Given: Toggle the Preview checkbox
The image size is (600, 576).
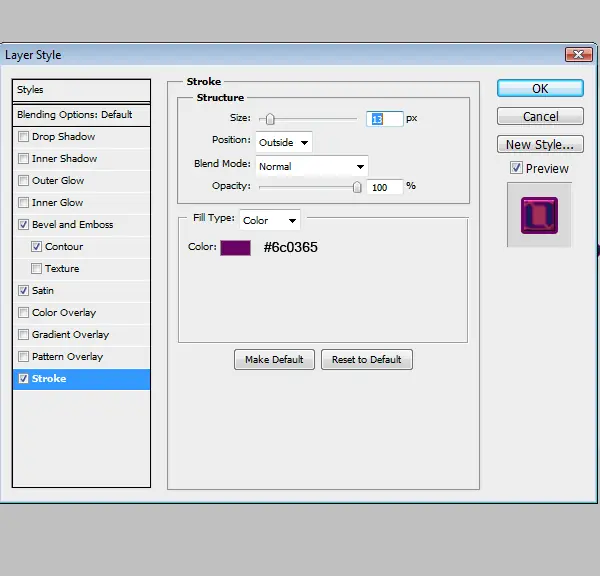Looking at the screenshot, I should 516,168.
